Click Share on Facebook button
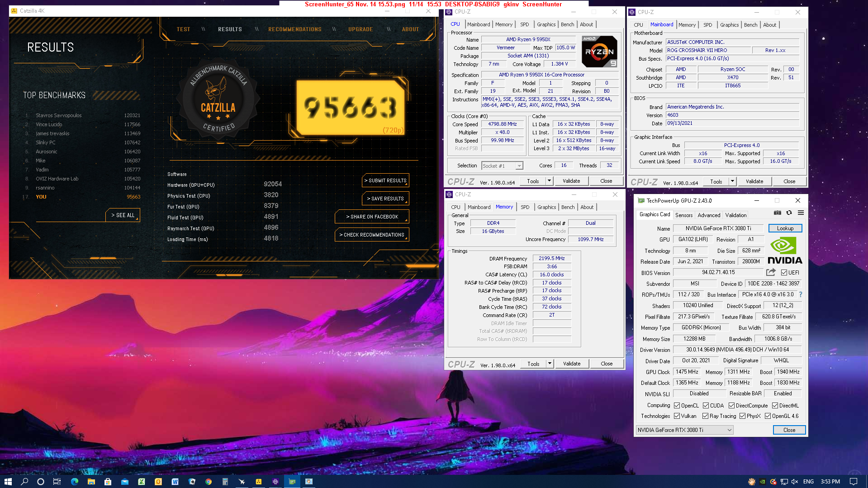 [x=372, y=217]
